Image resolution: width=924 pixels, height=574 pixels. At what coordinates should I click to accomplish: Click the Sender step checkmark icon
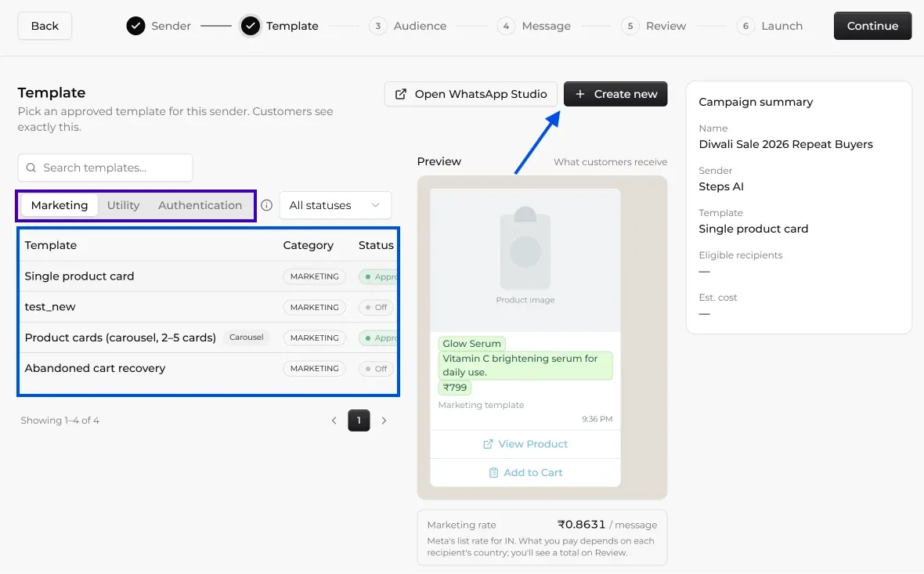(135, 26)
